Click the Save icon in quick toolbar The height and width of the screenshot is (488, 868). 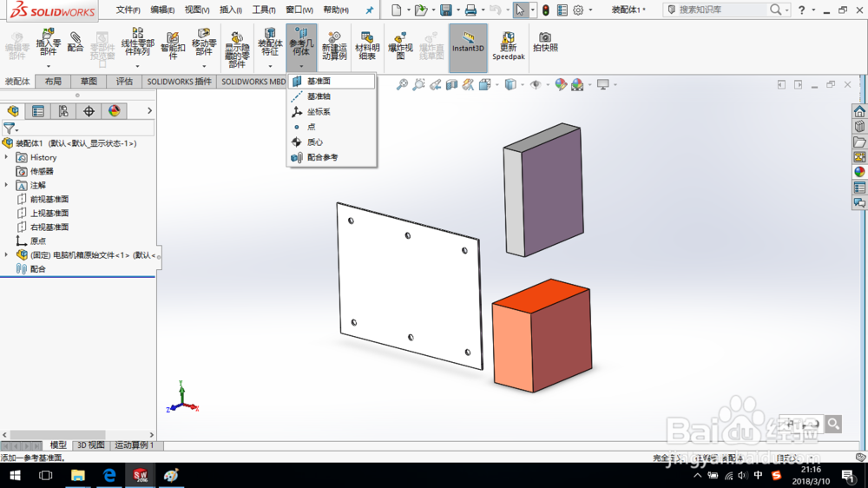(445, 10)
